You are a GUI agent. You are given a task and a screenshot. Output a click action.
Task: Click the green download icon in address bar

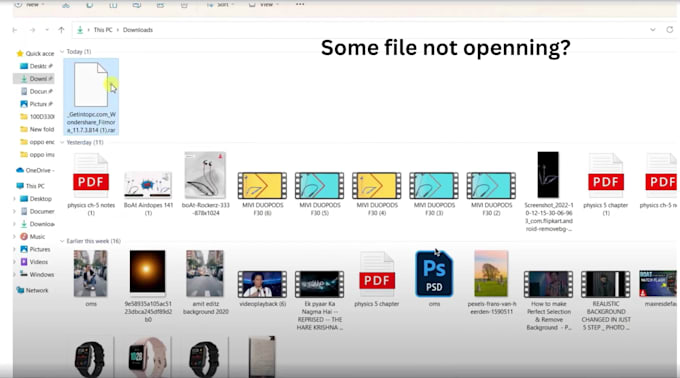(x=80, y=30)
